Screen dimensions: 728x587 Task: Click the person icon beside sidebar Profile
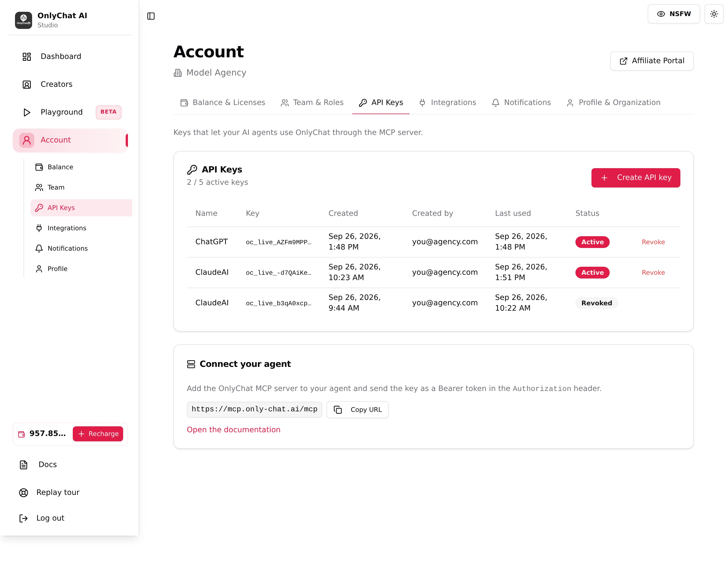[39, 269]
